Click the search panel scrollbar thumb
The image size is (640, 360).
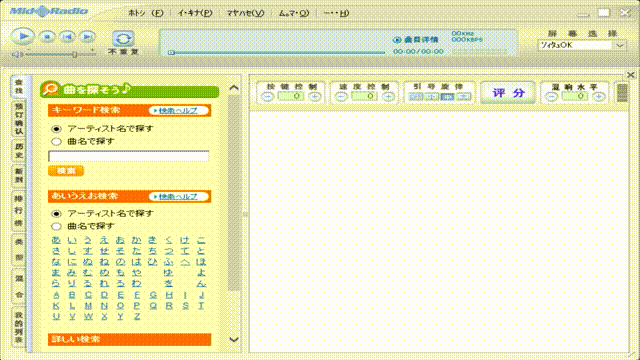tap(234, 193)
